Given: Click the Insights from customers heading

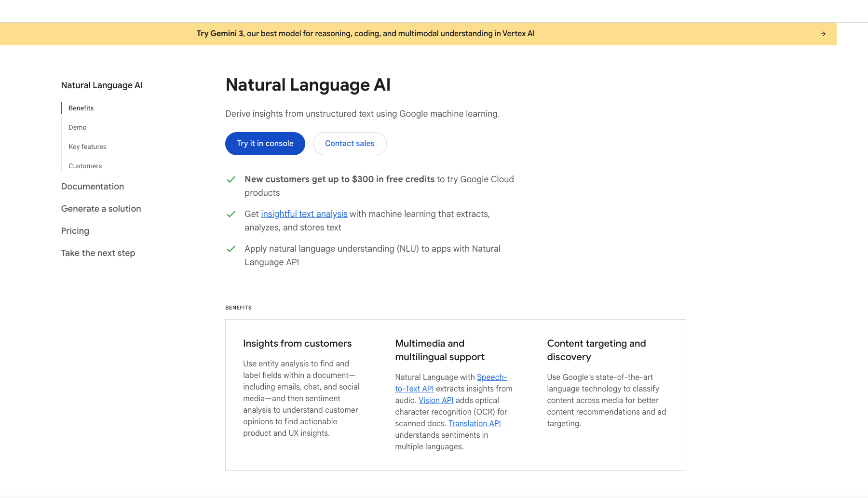Looking at the screenshot, I should (298, 344).
